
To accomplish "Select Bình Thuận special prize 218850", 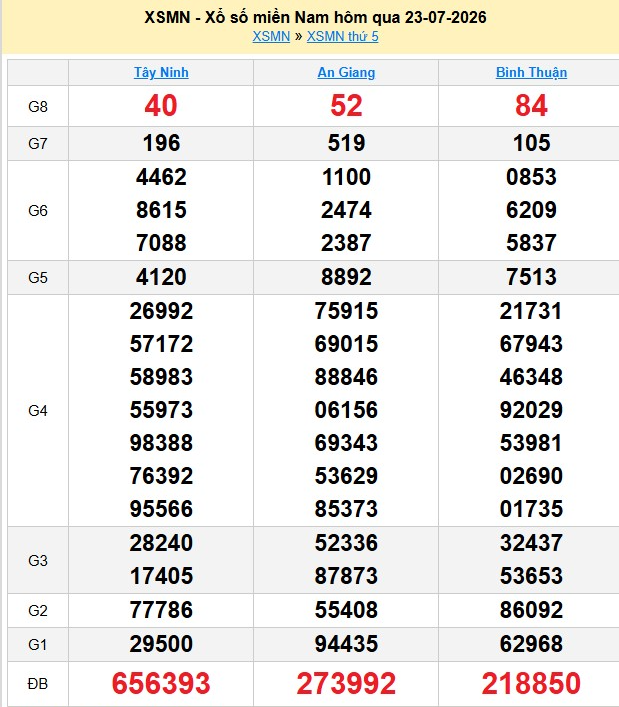I will coord(532,684).
